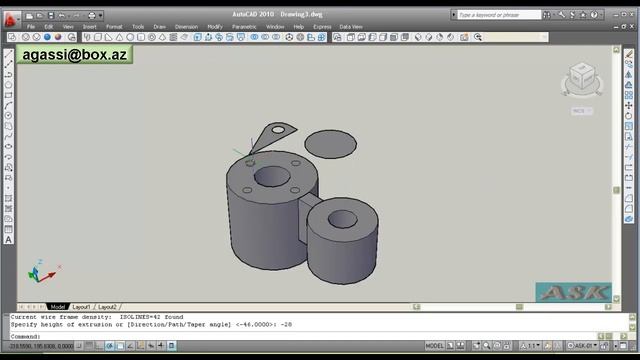
Task: Click the Extrude modeling tool
Action: [198, 37]
